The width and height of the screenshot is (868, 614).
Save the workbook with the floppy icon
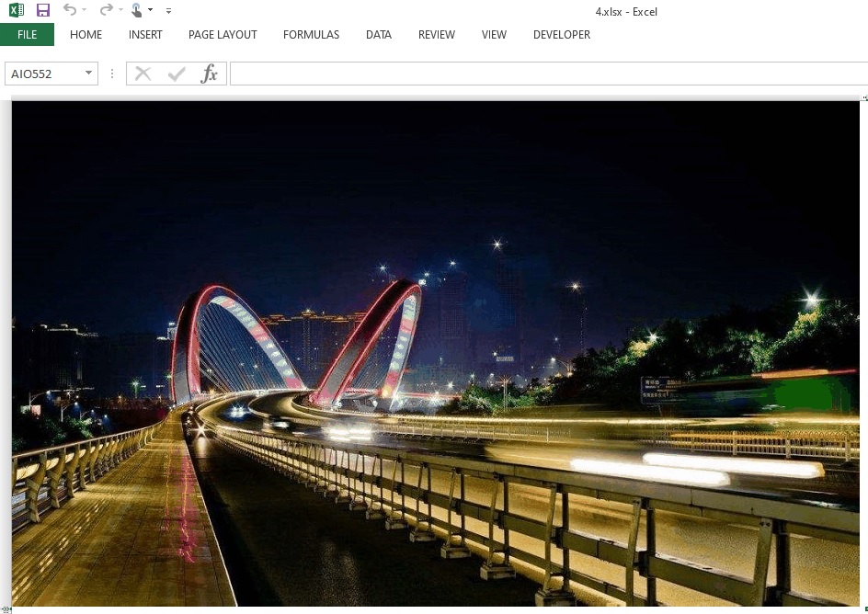point(42,11)
